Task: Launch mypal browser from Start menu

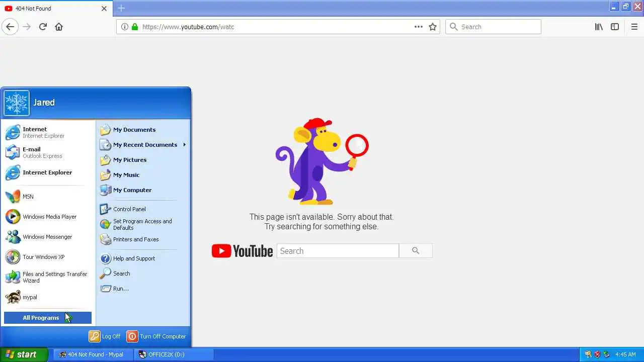Action: (x=48, y=297)
